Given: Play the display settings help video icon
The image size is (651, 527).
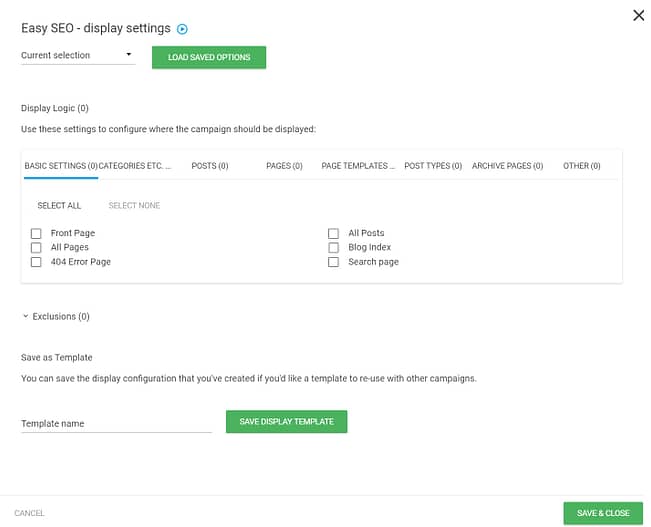Looking at the screenshot, I should click(x=182, y=29).
